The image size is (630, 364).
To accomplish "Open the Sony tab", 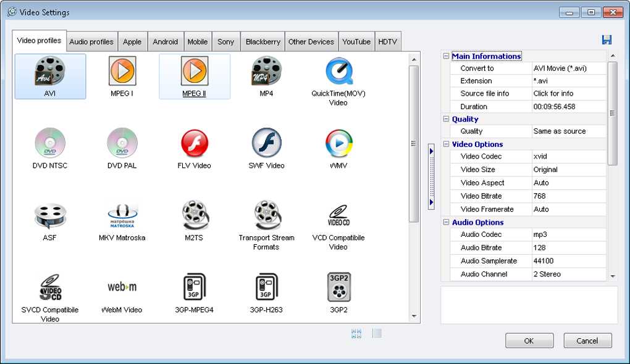I will click(226, 42).
